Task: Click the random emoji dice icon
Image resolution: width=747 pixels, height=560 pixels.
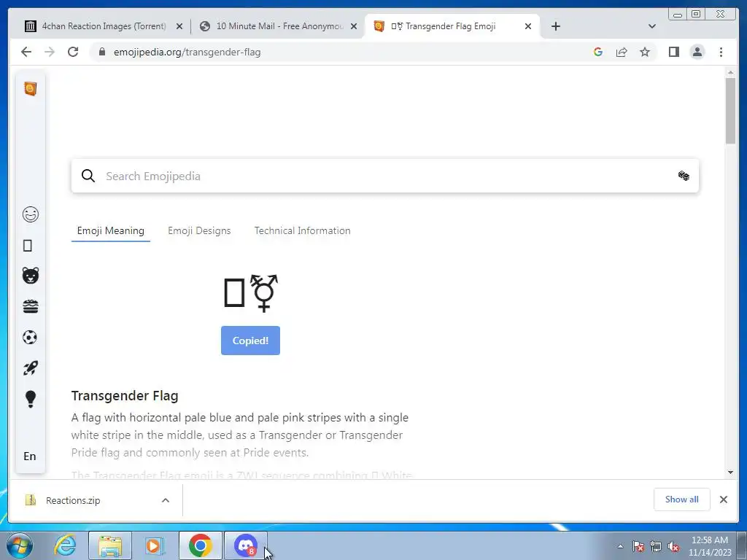Action: [x=684, y=176]
